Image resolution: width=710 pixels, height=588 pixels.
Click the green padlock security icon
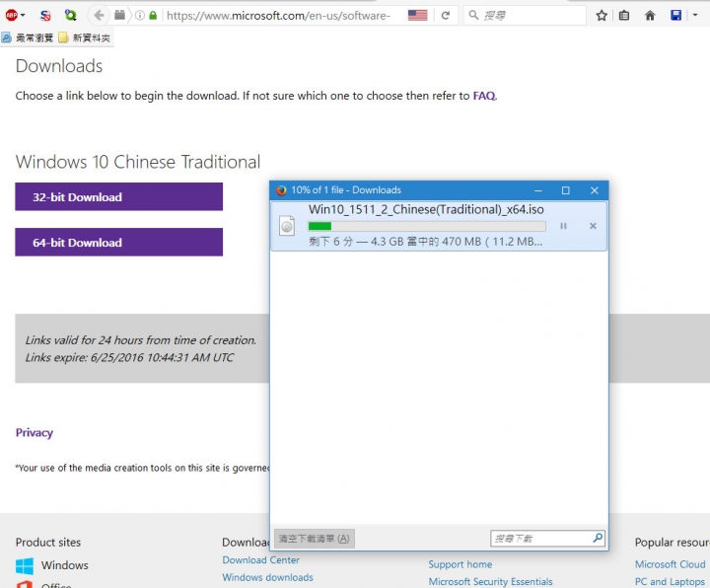[153, 16]
